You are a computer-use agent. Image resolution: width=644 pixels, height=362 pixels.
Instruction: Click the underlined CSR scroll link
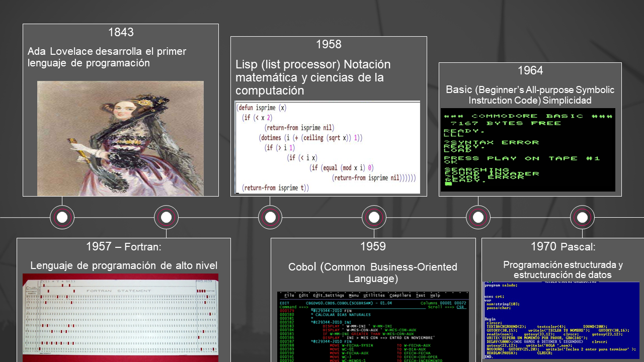462,307
